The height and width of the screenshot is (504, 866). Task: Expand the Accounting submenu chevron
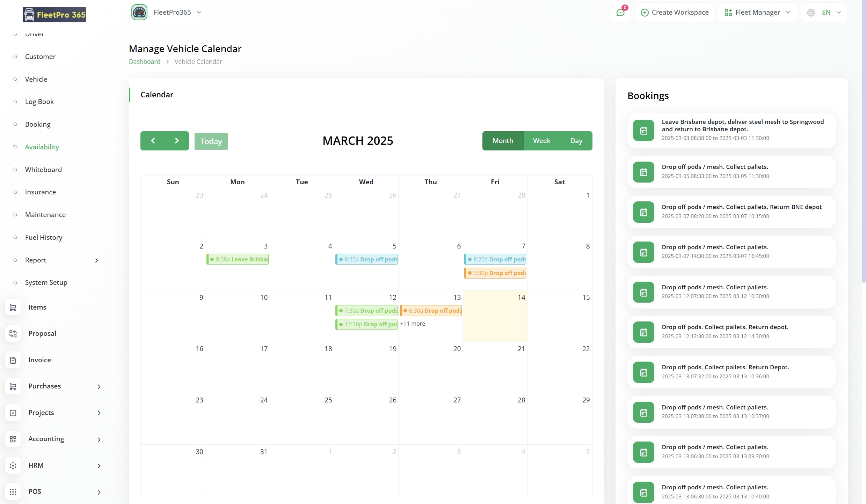99,440
